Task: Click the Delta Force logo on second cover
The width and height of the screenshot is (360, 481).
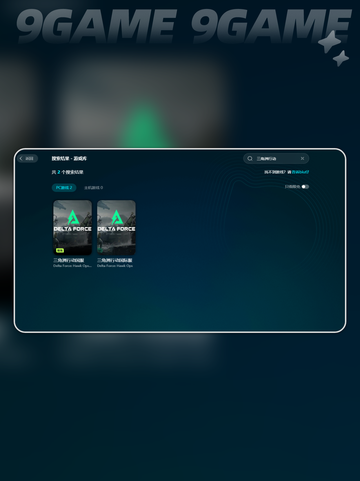Action: click(116, 221)
